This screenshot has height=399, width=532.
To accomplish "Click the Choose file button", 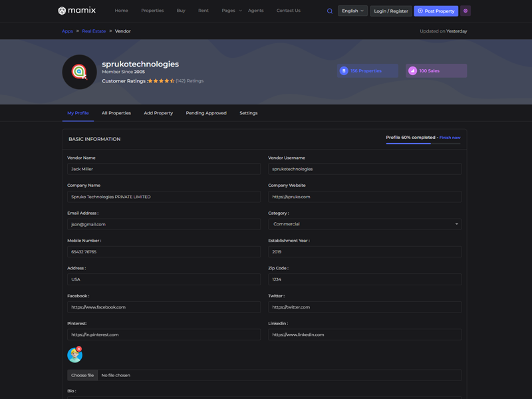I will tap(82, 375).
